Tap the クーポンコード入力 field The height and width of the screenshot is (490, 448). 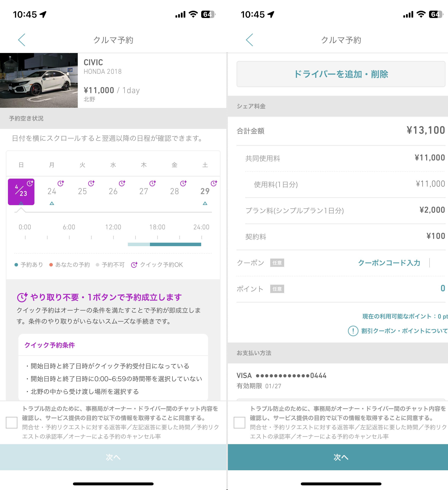point(389,263)
